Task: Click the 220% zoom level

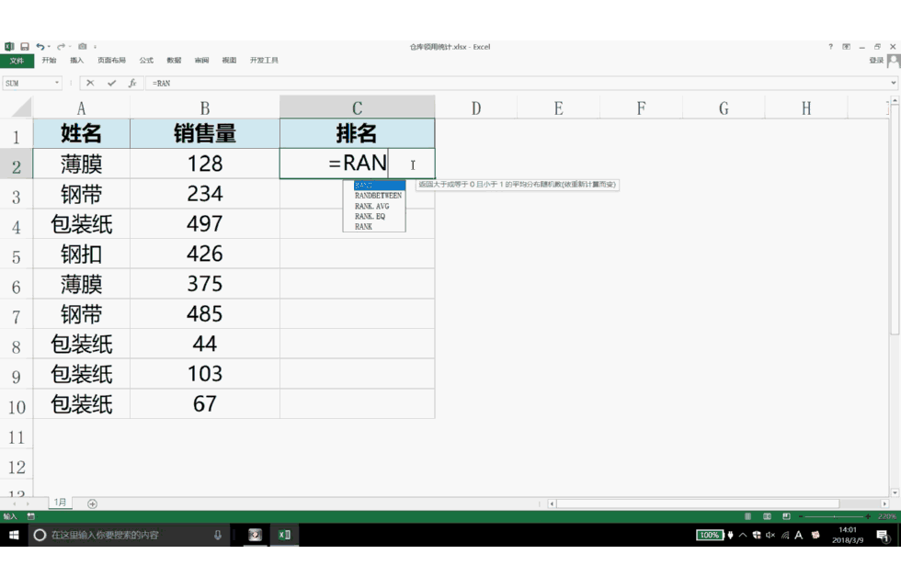Action: (886, 516)
